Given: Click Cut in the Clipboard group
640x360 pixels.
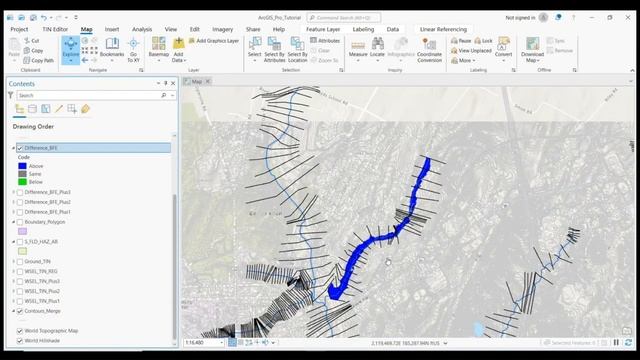Looking at the screenshot, I should 31,41.
